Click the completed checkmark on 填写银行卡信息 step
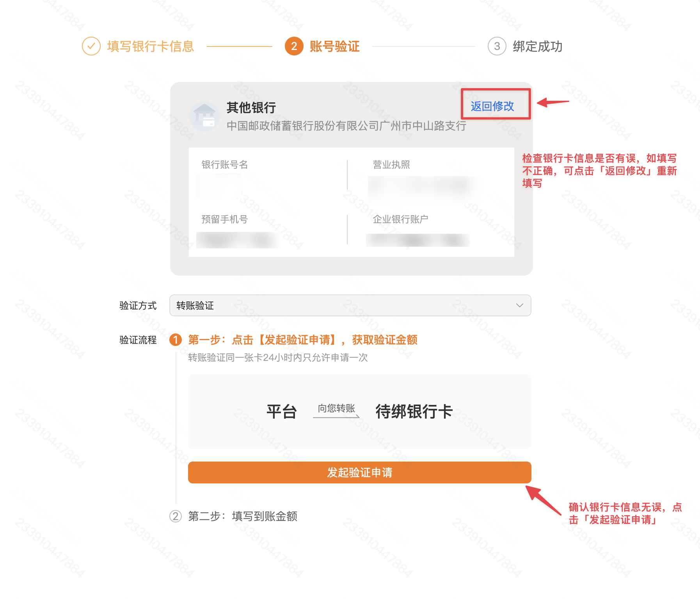This screenshot has height=599, width=700. coord(91,46)
